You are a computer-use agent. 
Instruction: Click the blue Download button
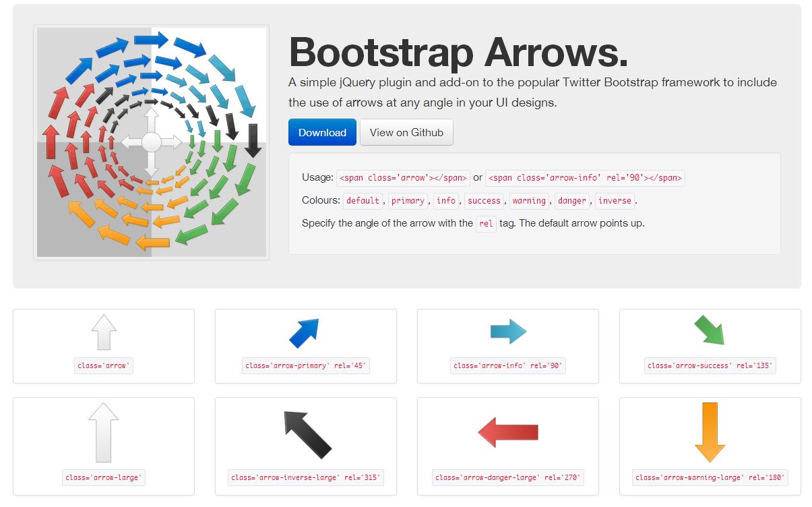point(322,132)
